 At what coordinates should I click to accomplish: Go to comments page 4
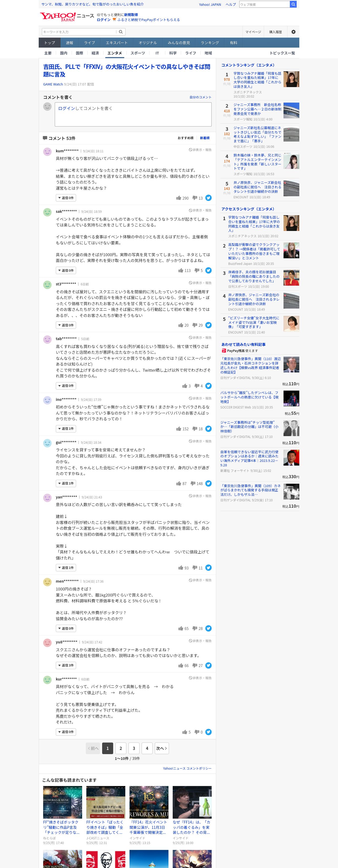pos(147,748)
